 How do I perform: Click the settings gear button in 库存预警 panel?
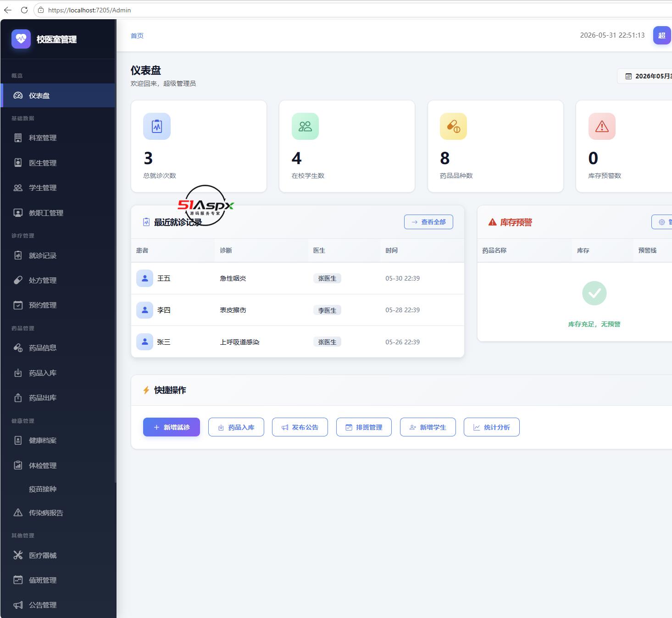pyautogui.click(x=662, y=222)
